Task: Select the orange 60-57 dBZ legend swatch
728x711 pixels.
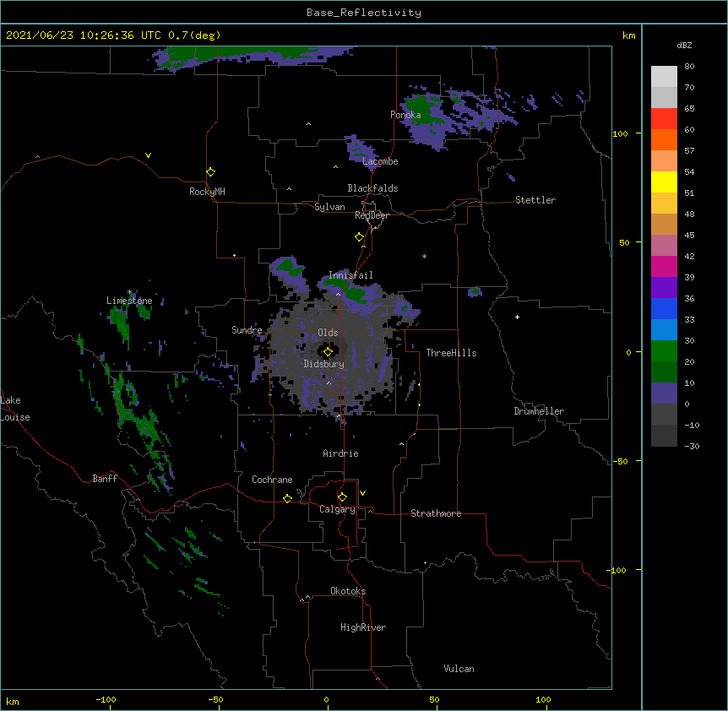Action: point(664,139)
